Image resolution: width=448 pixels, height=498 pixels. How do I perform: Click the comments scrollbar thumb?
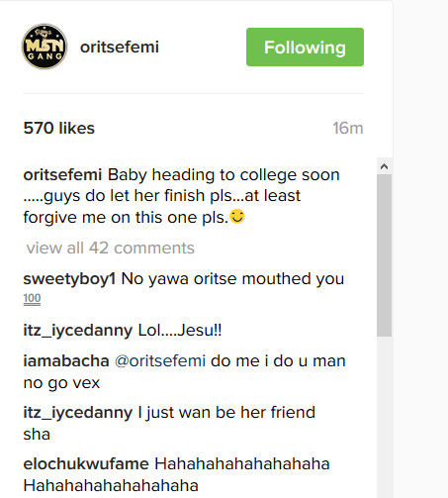(x=384, y=255)
